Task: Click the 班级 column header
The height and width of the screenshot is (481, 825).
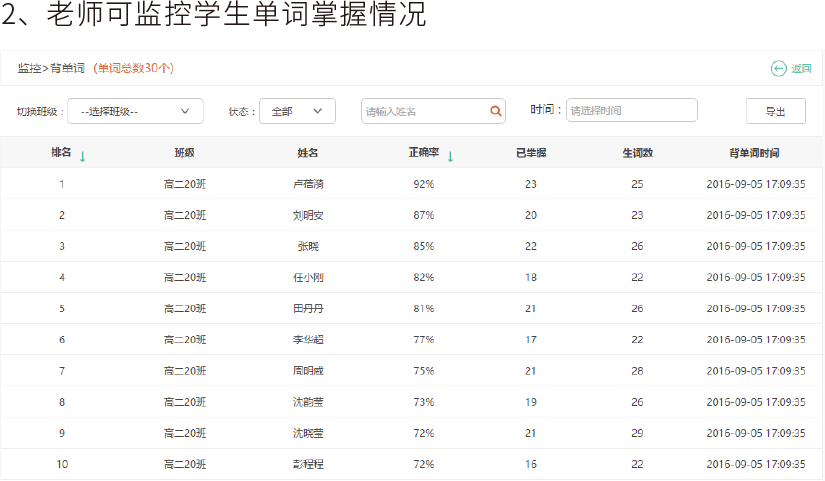Action: coord(184,153)
